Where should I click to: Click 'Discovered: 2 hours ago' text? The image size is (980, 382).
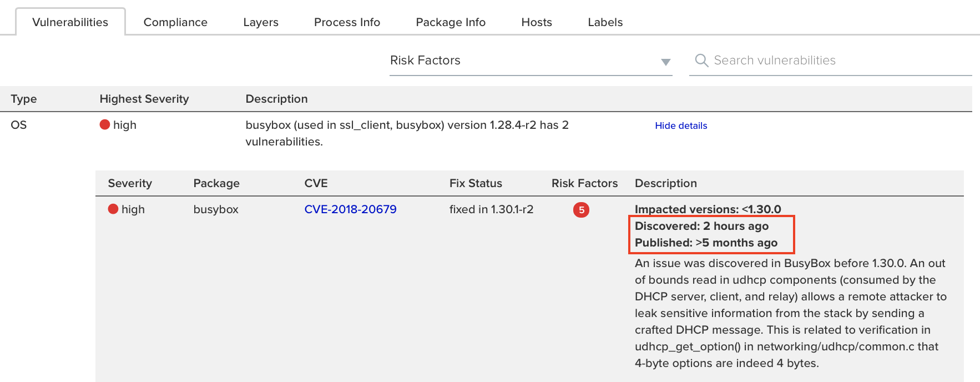point(701,226)
